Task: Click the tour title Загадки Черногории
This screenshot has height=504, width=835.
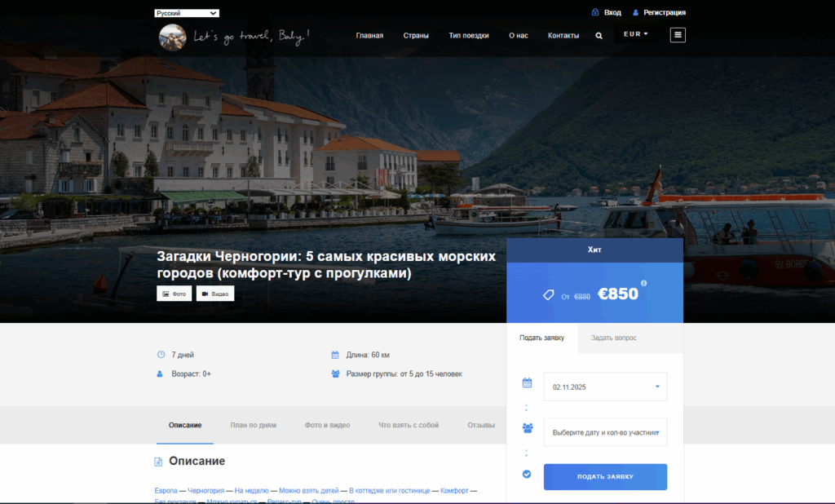Action: [326, 264]
